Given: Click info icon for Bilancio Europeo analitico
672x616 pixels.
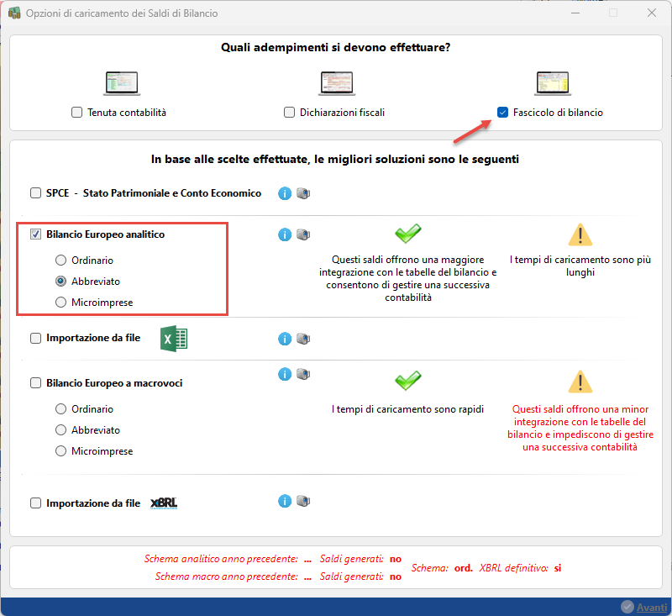Looking at the screenshot, I should click(285, 234).
